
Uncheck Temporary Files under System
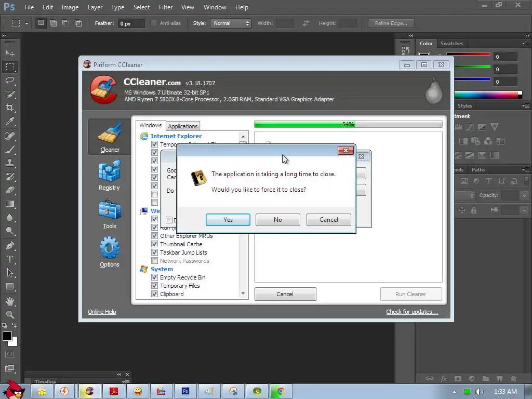tap(154, 286)
